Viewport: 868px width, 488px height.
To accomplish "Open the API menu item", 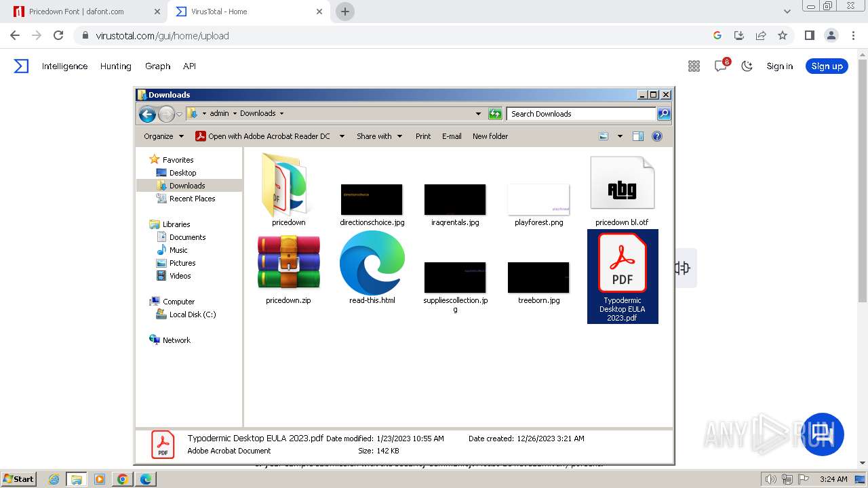I will [189, 66].
